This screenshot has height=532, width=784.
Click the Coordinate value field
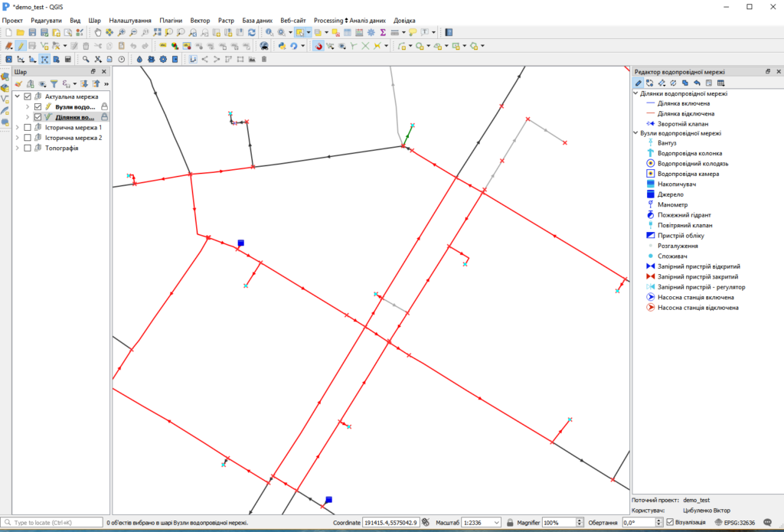390,523
